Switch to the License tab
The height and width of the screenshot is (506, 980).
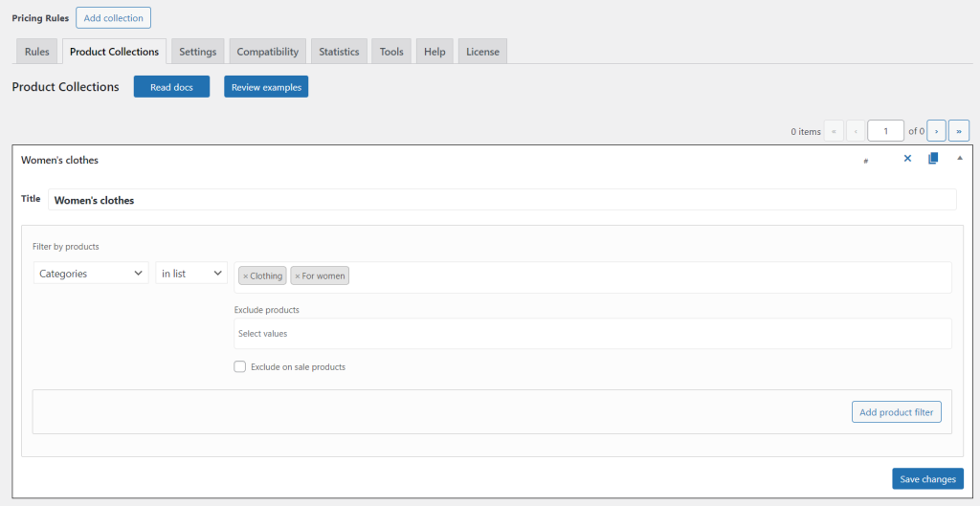(482, 52)
